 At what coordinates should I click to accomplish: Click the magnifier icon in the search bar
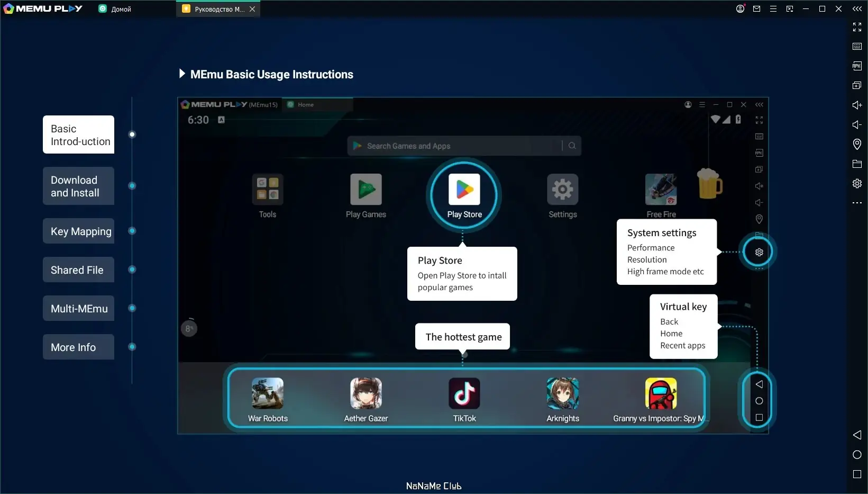(x=572, y=146)
